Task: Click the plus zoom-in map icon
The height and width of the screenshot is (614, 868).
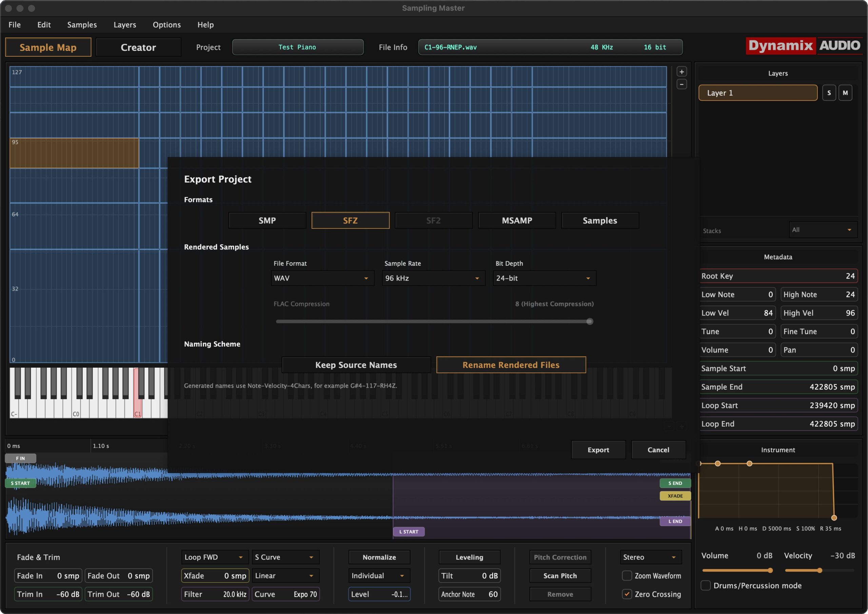Action: coord(682,72)
